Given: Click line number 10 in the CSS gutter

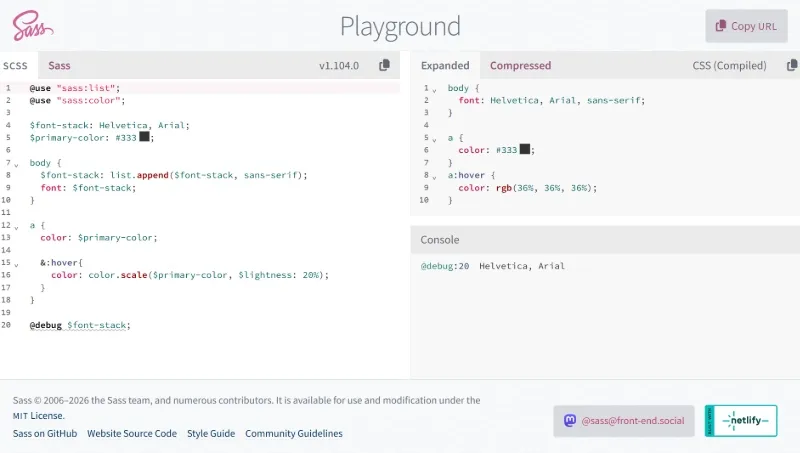Looking at the screenshot, I should tap(424, 200).
